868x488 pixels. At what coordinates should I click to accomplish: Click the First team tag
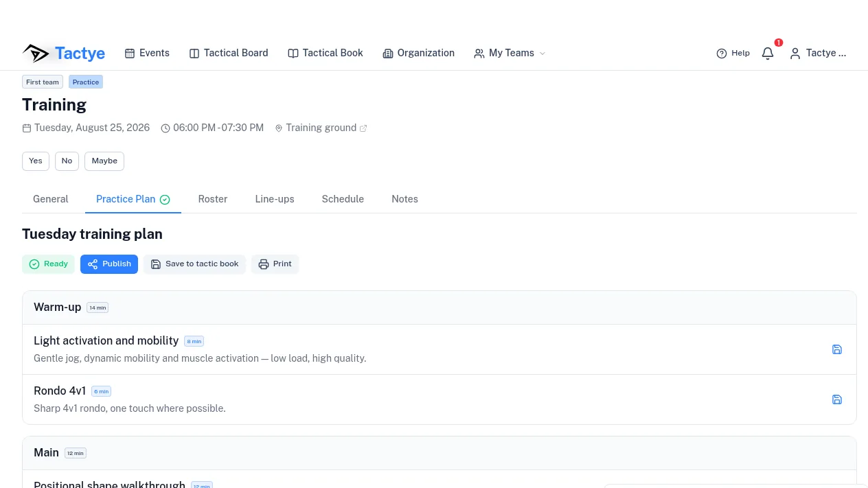pyautogui.click(x=43, y=82)
